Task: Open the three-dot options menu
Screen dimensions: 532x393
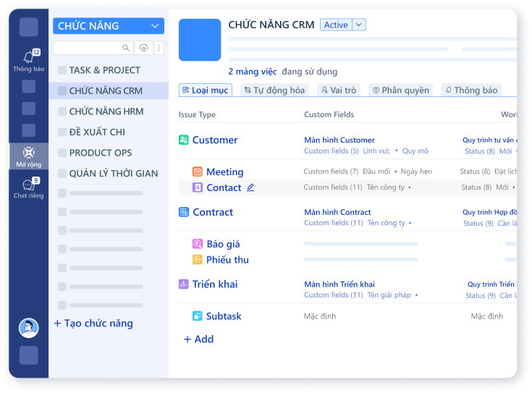Action: 159,48
